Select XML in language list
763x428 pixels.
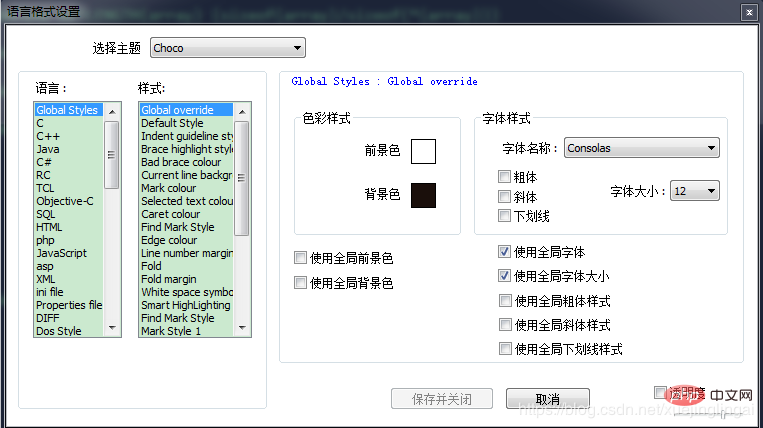[69, 279]
